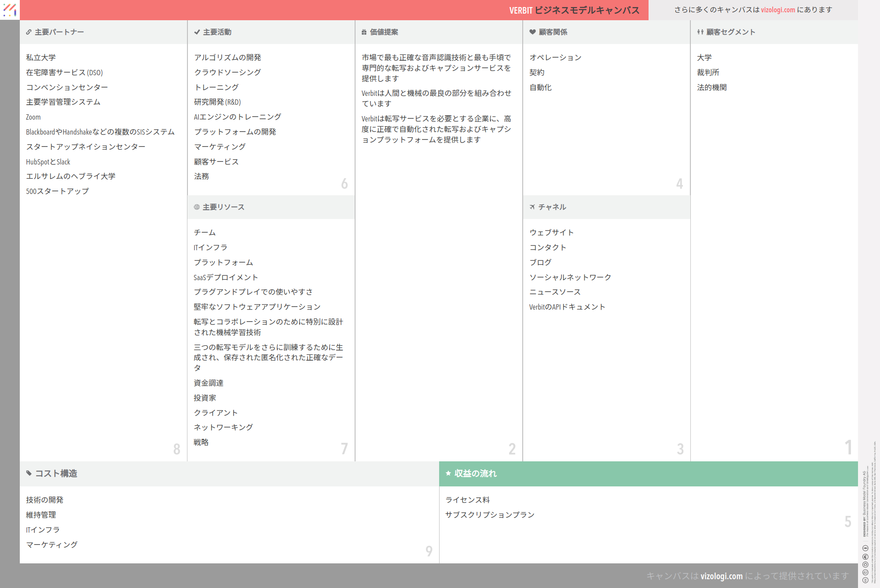Click the globe icon beside 主要リソース

(197, 207)
